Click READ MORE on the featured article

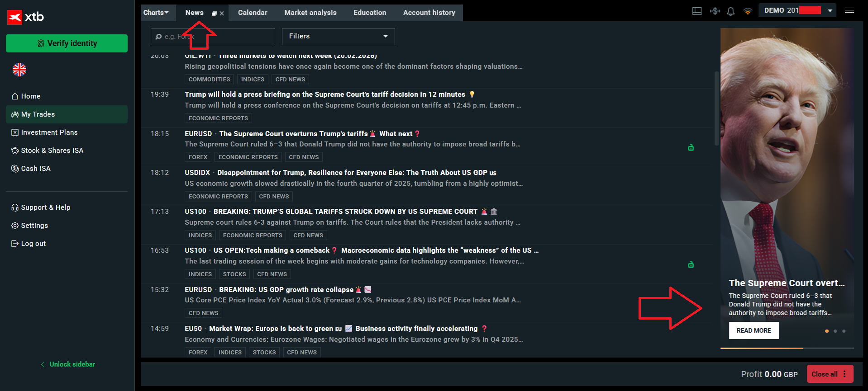pyautogui.click(x=754, y=330)
